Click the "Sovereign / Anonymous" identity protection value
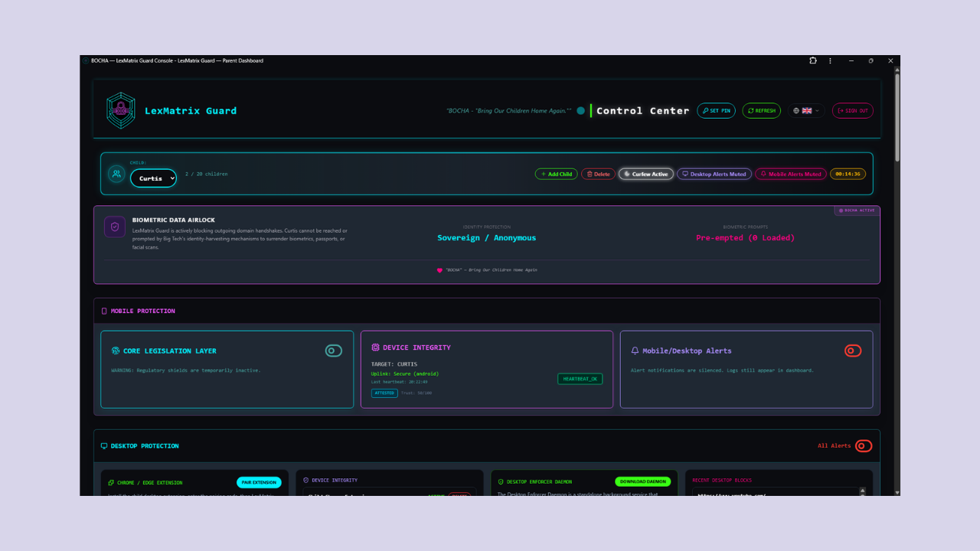Screen dimensions: 980x551 487,238
